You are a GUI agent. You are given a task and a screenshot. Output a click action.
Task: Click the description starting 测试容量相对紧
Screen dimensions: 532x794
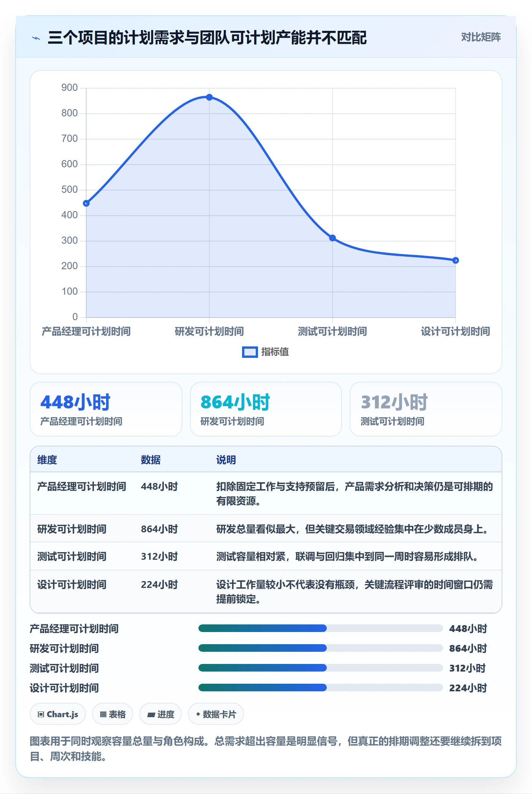click(x=347, y=556)
